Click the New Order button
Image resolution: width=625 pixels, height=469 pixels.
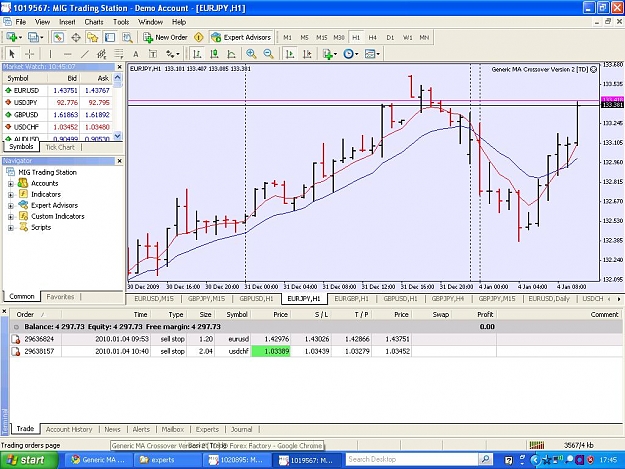165,37
